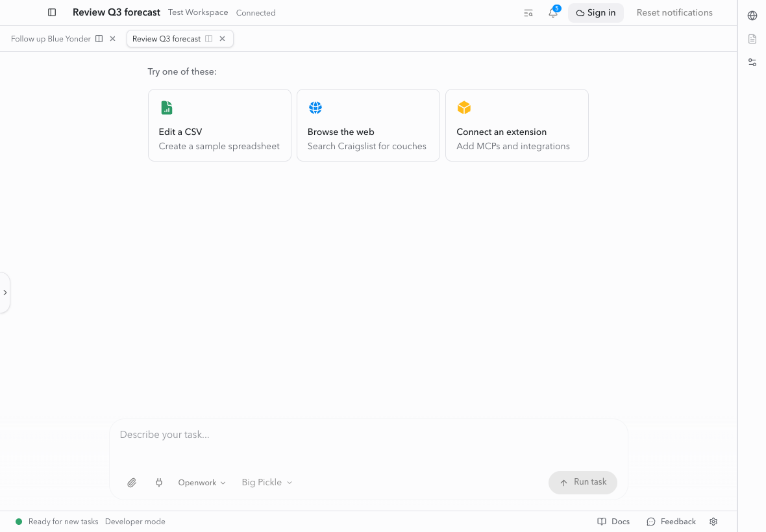Viewport: 766px width, 532px height.
Task: Click the blue globe icon on the Browse the web card
Action: pyautogui.click(x=315, y=108)
